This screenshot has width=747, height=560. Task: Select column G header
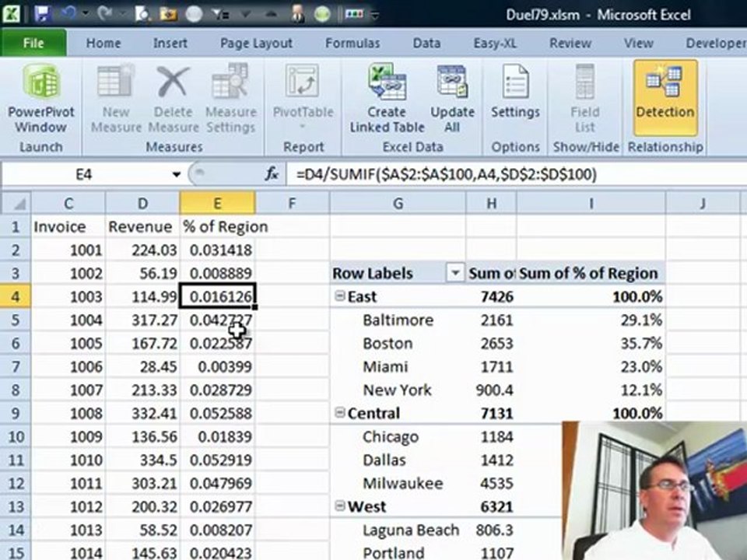tap(398, 203)
